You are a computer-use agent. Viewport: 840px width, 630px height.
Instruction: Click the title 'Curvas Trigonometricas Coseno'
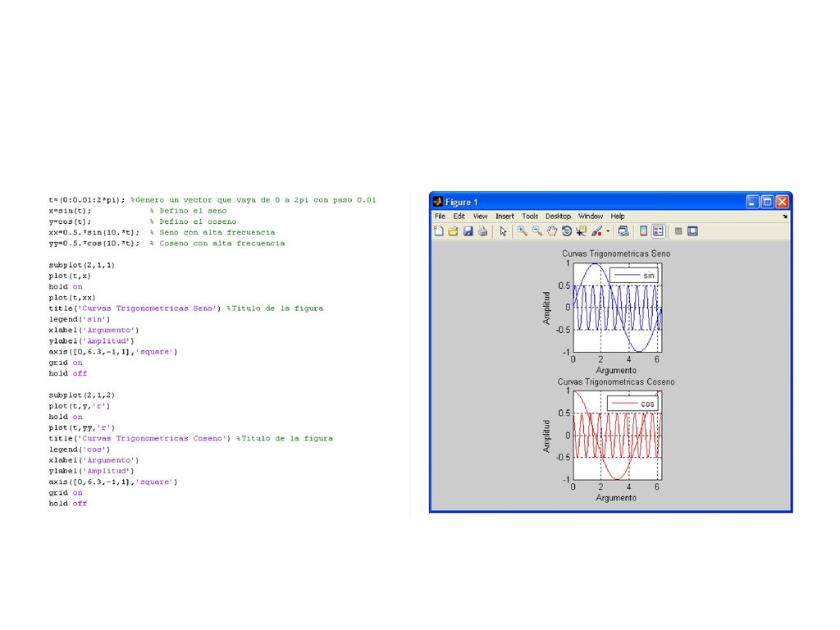[x=616, y=381]
